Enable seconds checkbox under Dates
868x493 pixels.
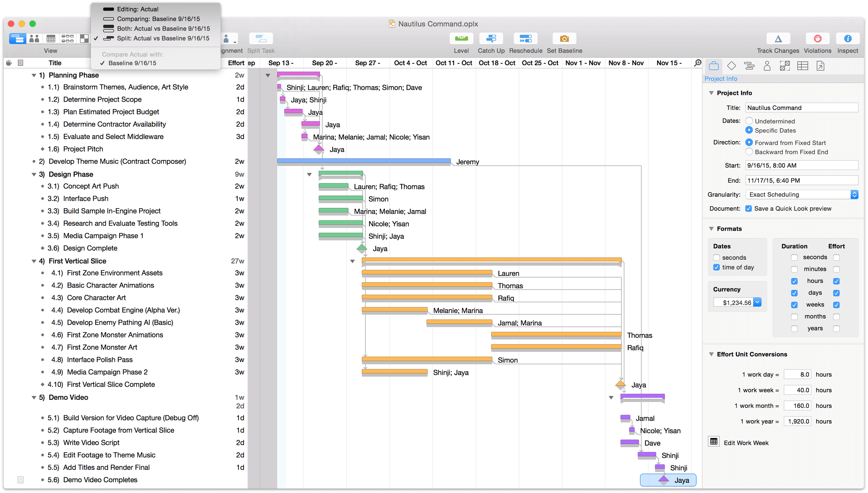tap(716, 258)
